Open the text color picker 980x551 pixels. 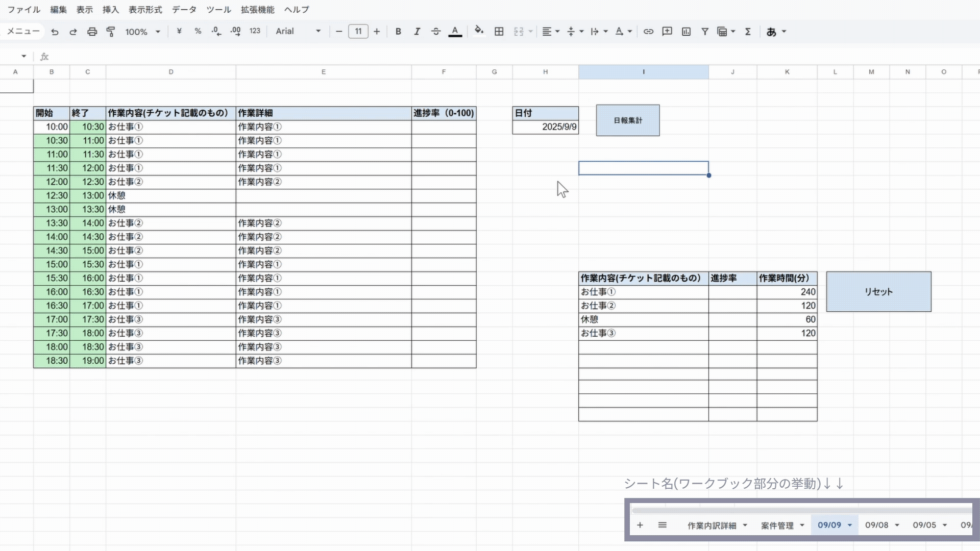tap(455, 31)
